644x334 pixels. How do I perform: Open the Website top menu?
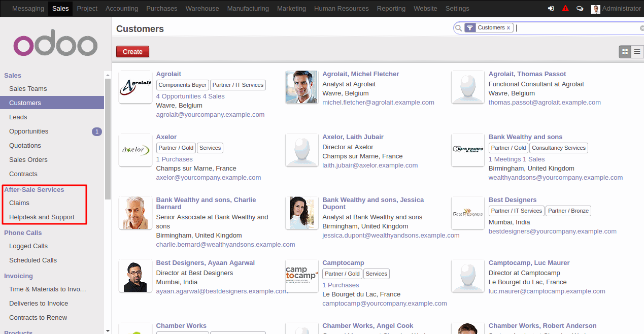[425, 9]
